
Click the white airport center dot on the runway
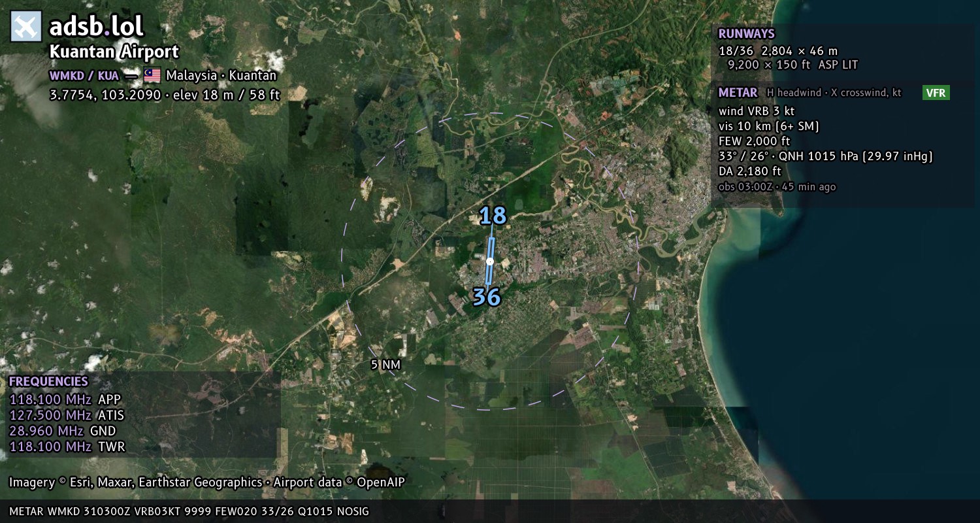pos(490,261)
